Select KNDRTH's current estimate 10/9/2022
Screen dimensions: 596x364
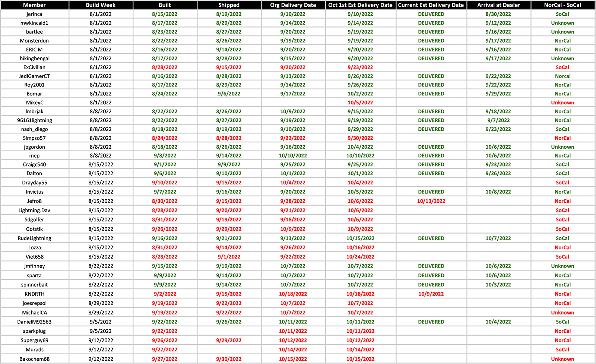(x=431, y=294)
